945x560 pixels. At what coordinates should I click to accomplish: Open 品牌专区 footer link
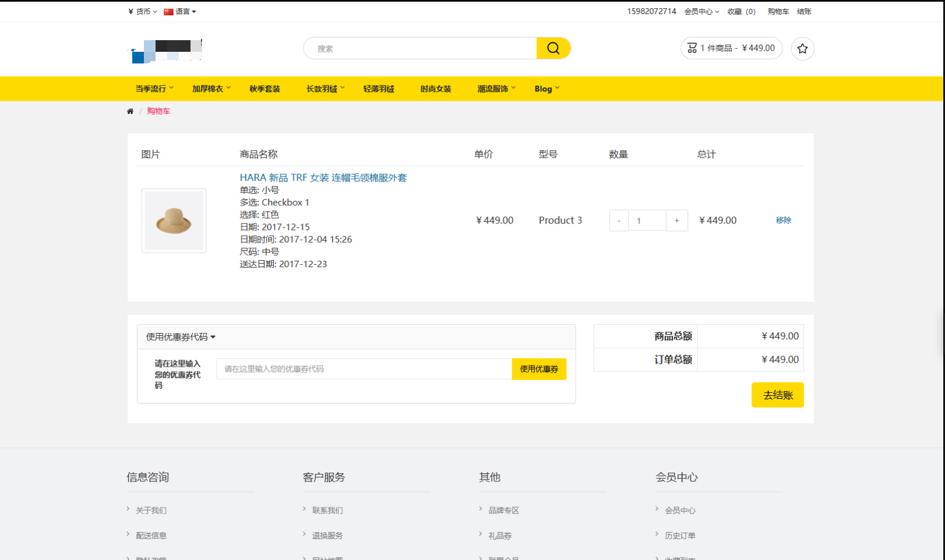pyautogui.click(x=503, y=511)
